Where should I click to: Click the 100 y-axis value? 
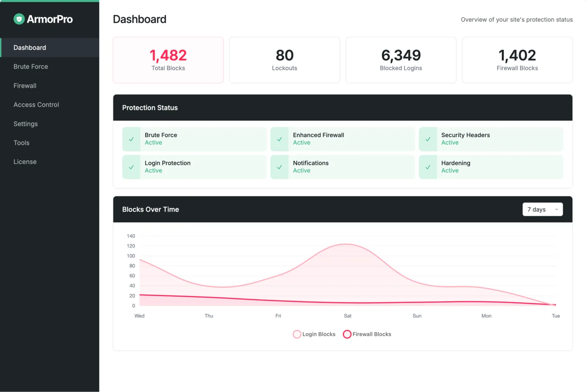click(x=131, y=256)
